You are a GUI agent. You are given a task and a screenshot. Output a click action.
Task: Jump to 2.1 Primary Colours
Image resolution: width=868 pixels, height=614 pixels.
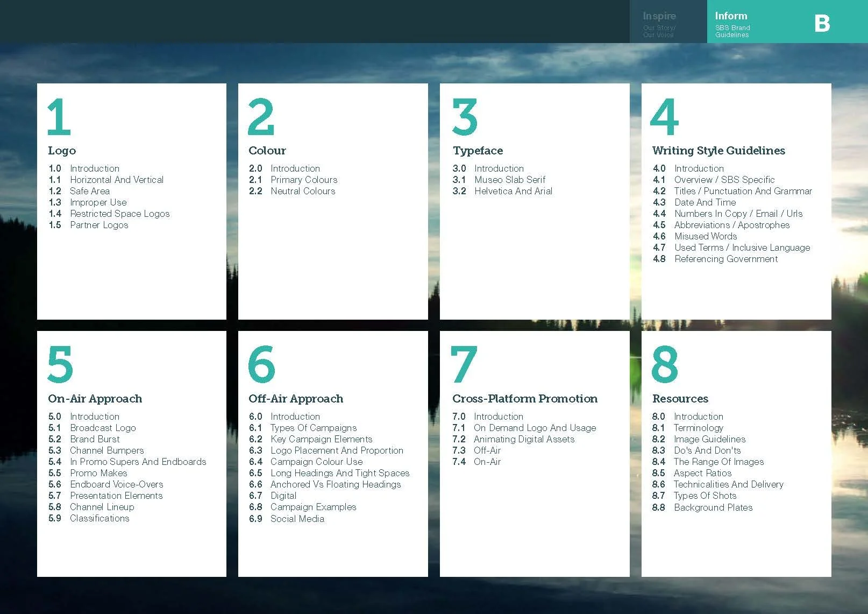[x=293, y=180]
